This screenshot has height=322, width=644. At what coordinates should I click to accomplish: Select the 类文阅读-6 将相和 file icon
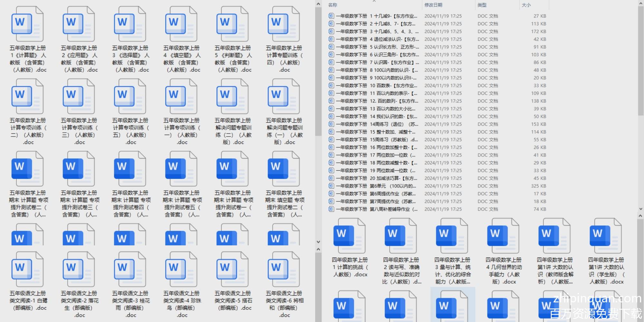(x=283, y=270)
